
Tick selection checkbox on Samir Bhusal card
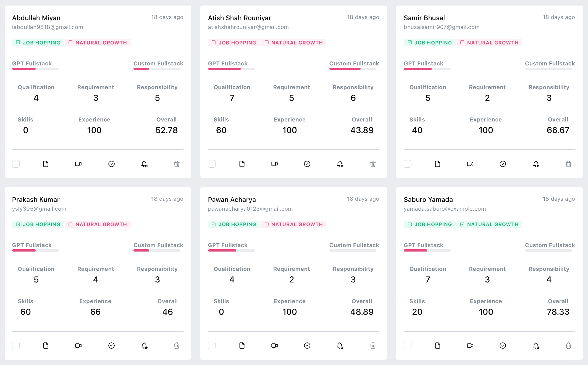408,164
